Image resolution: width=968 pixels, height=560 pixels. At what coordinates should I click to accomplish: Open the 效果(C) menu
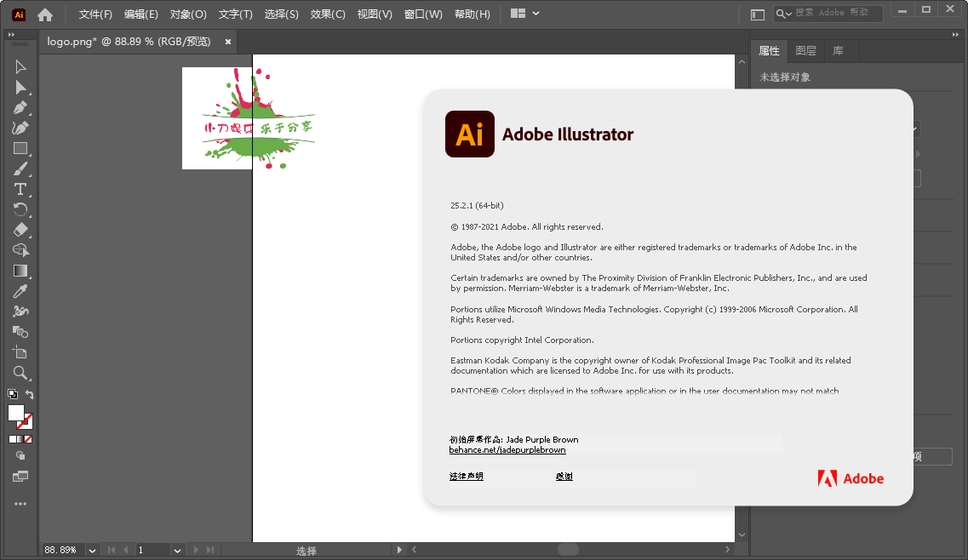pos(328,14)
